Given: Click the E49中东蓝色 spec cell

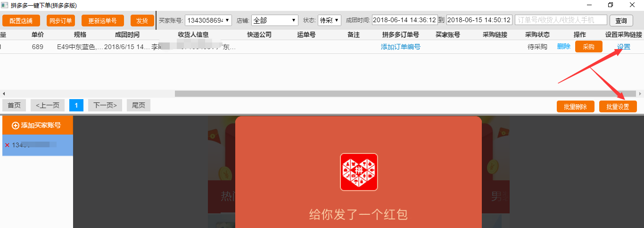Looking at the screenshot, I should tap(80, 47).
